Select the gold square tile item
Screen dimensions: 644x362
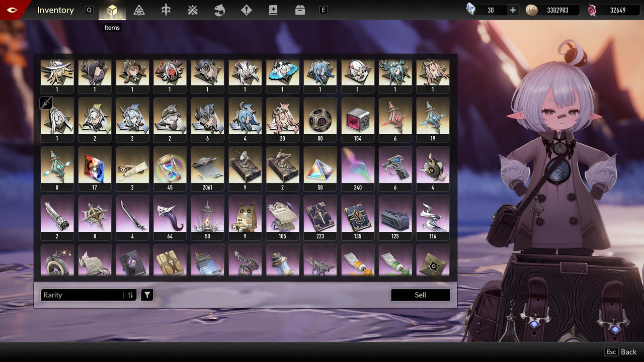[x=433, y=260]
